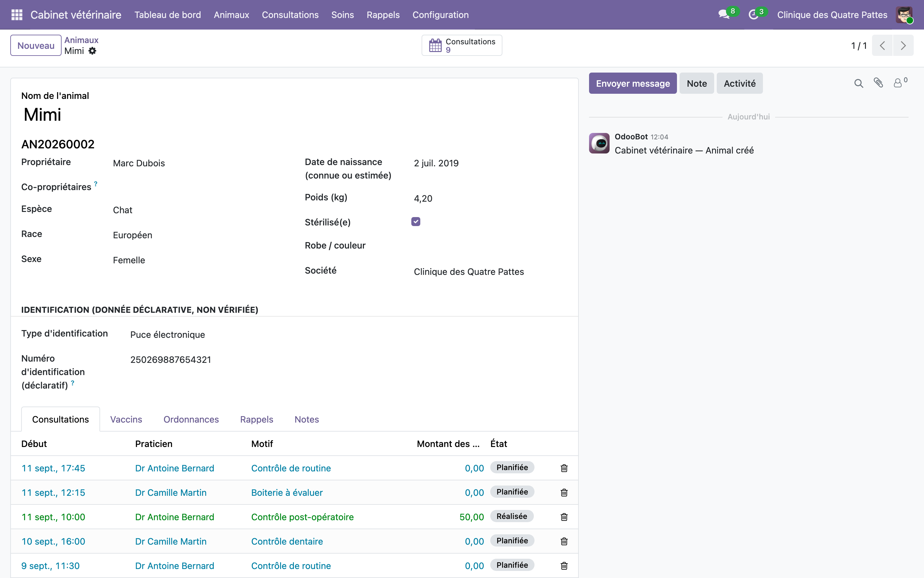Click the gear icon next to Mimi
924x578 pixels.
tap(92, 51)
